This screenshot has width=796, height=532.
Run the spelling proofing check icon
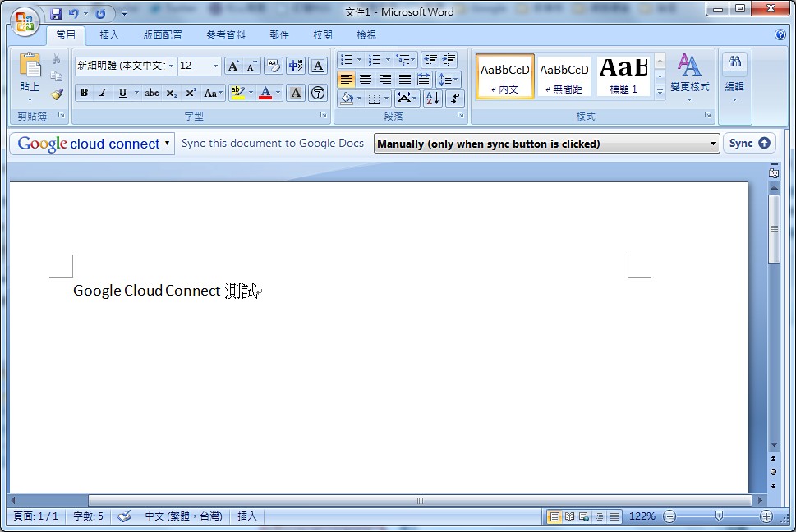124,516
